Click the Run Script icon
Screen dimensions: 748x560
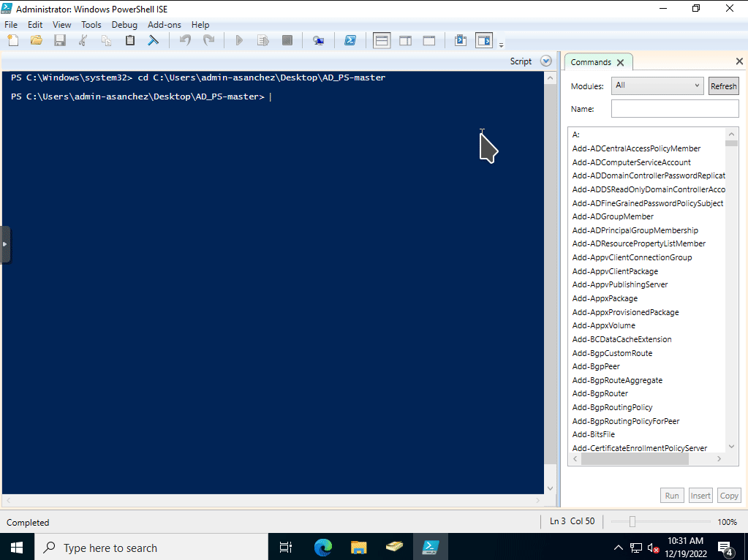[x=239, y=40]
